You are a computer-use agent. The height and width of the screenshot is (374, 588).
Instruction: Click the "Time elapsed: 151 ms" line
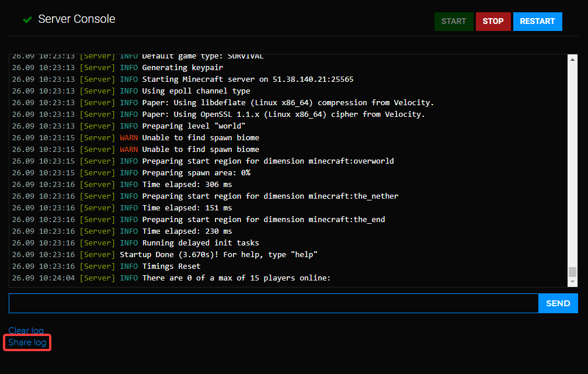click(x=122, y=207)
